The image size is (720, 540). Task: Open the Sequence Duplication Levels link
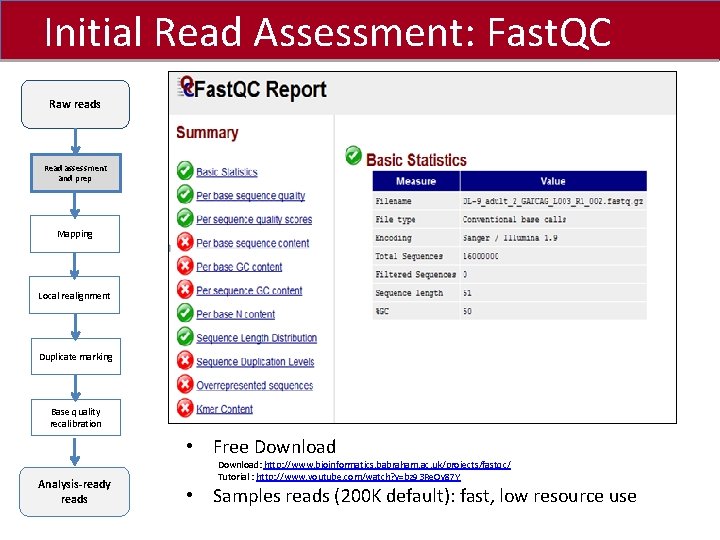(x=255, y=362)
